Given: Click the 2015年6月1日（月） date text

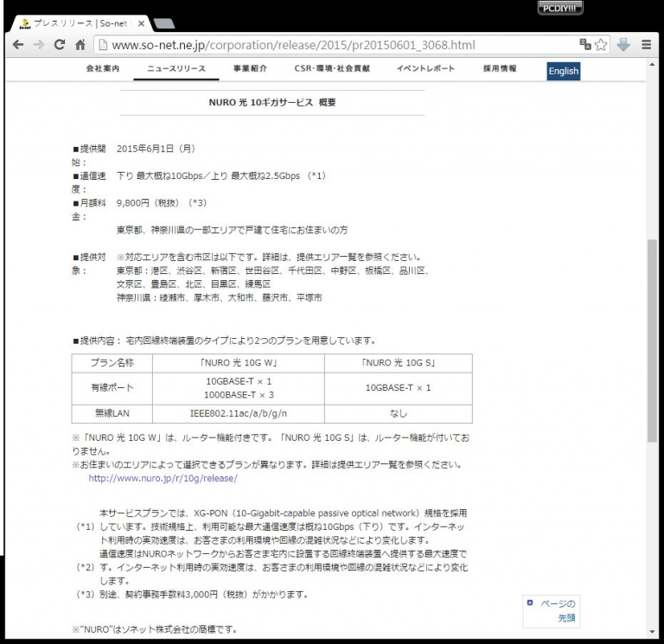Looking at the screenshot, I should [156, 149].
